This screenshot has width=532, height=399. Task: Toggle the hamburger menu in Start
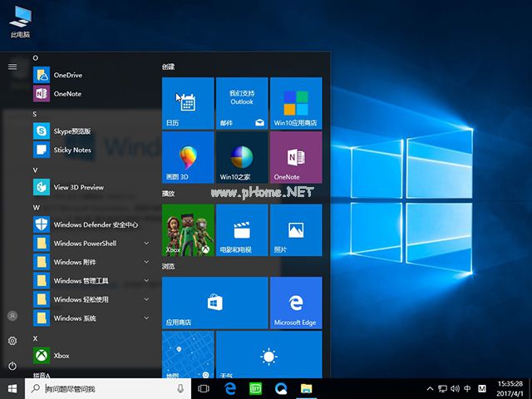tap(12, 66)
